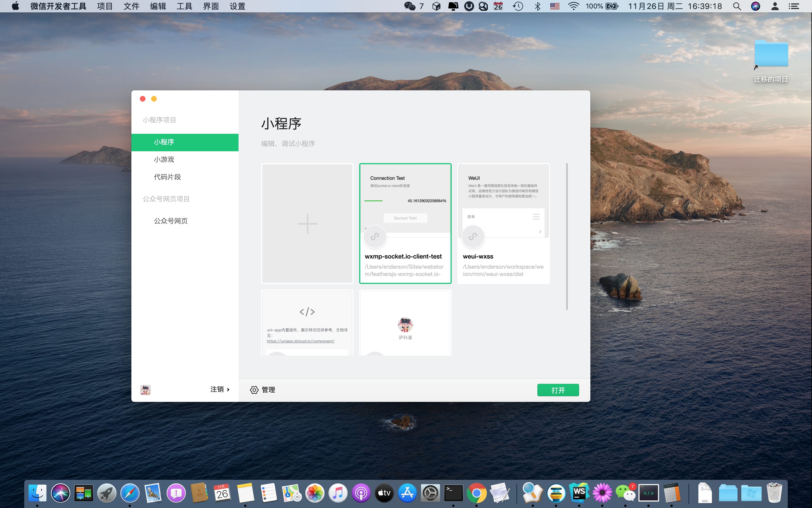This screenshot has width=812, height=508.
Task: Select the 萨科潘 project card
Action: click(405, 323)
